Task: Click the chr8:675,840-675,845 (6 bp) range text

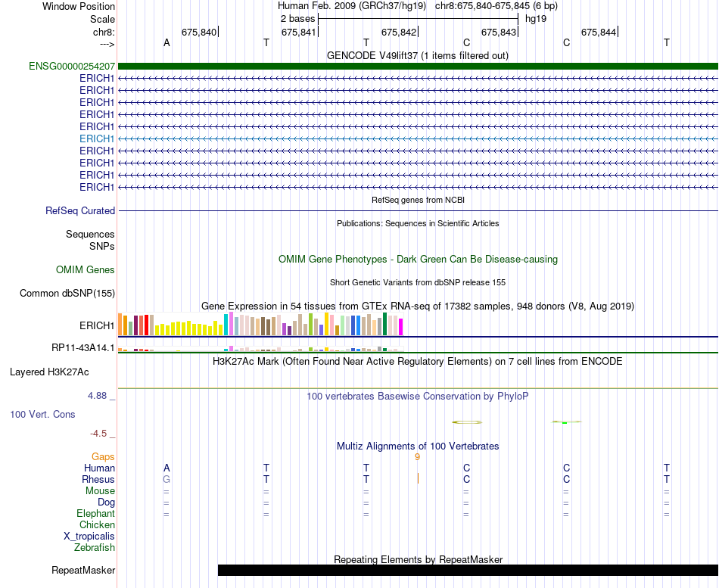Action: click(x=496, y=6)
